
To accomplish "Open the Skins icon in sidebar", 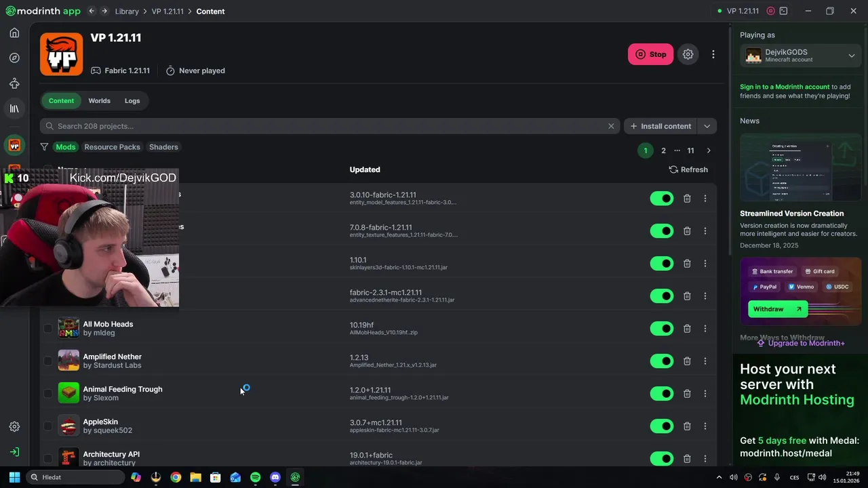I will click(14, 83).
